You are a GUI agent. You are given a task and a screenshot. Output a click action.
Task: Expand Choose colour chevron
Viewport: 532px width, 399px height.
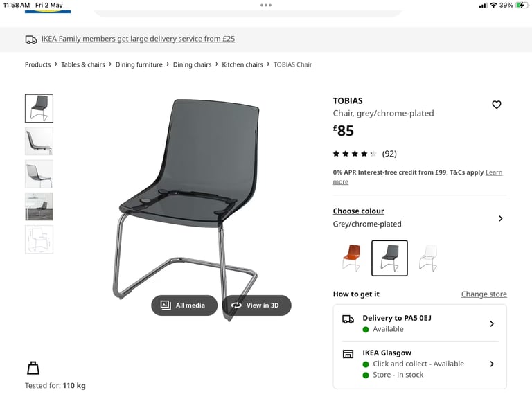click(500, 218)
